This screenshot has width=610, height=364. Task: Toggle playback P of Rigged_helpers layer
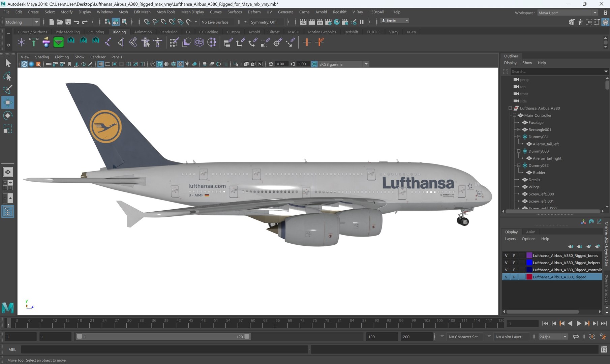(x=514, y=263)
